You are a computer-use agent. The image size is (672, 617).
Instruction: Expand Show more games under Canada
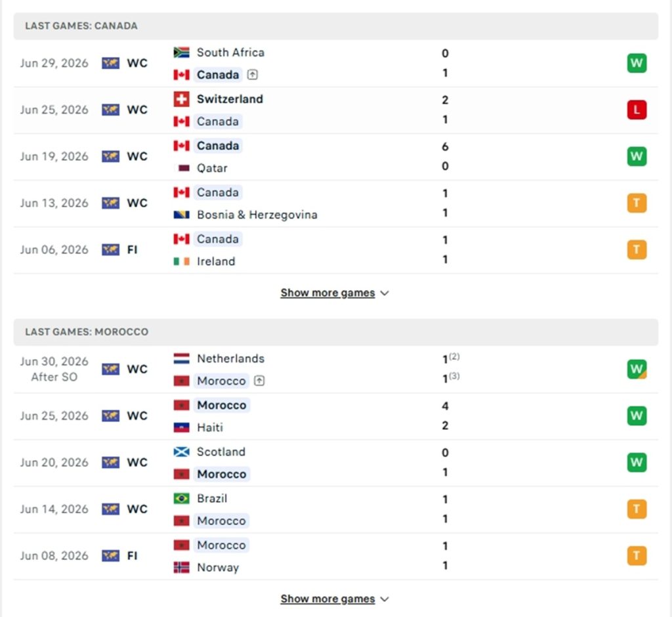click(x=335, y=293)
